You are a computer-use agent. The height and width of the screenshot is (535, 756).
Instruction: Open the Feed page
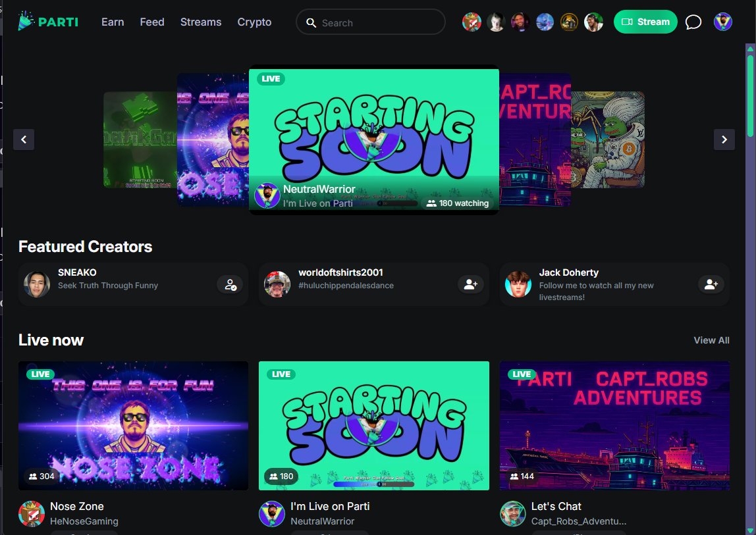[x=152, y=22]
